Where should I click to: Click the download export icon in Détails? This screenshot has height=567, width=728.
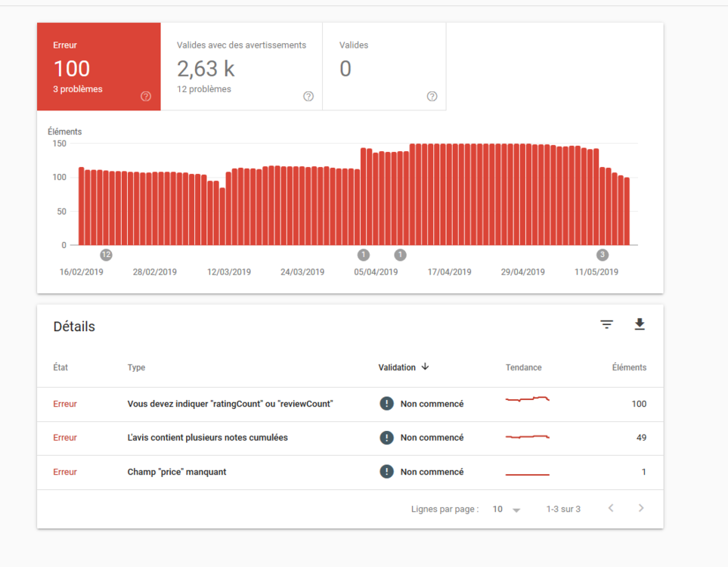point(640,324)
